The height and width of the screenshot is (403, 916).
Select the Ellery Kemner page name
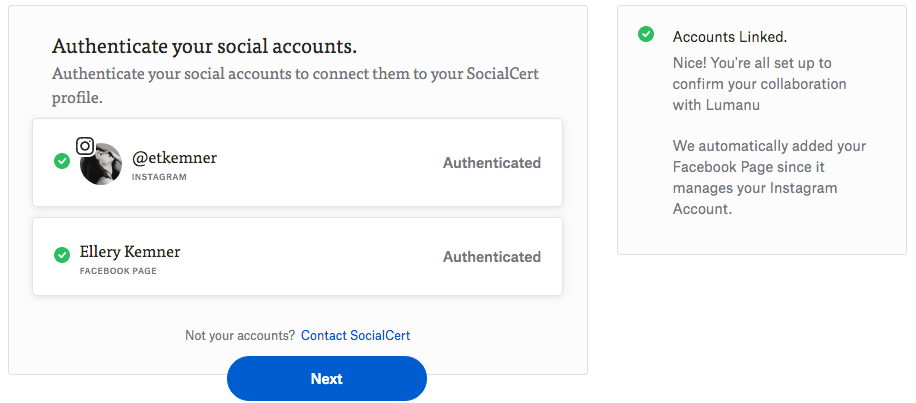coord(130,252)
